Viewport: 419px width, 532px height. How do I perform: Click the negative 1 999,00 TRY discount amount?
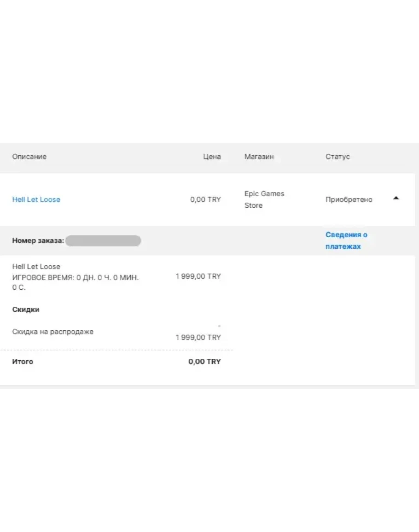tap(198, 337)
